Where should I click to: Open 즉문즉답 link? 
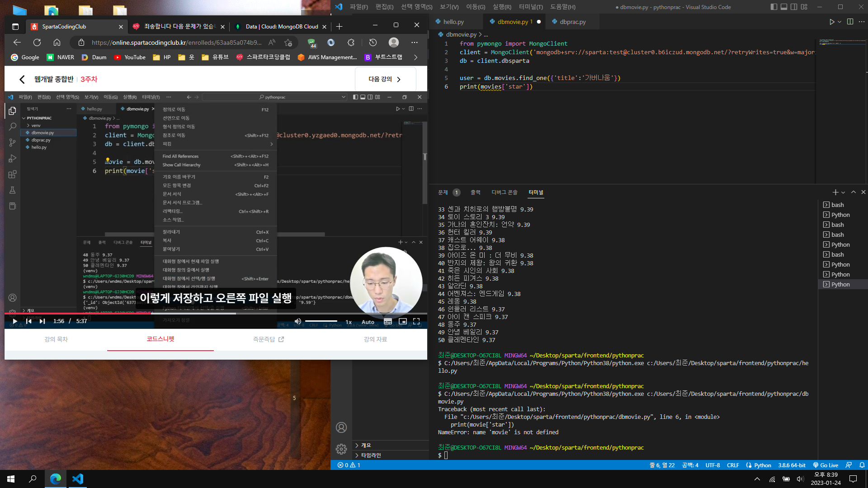click(x=269, y=339)
